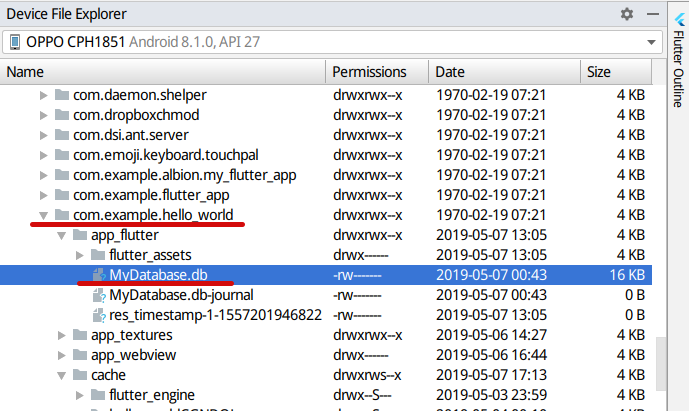Click drwxrws--x permissions of cache
This screenshot has width=689, height=411.
coord(367,375)
